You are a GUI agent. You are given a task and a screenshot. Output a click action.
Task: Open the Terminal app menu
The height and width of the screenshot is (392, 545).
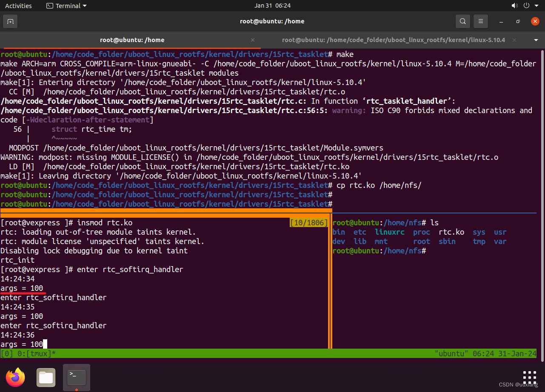66,6
